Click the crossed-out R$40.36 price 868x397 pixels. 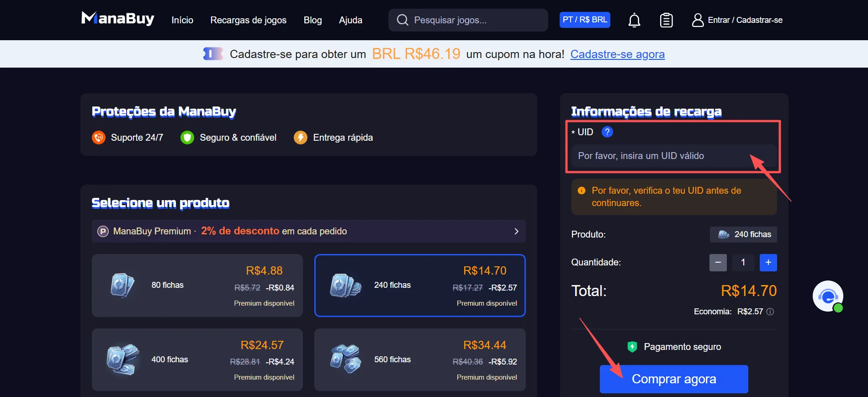[x=467, y=362]
